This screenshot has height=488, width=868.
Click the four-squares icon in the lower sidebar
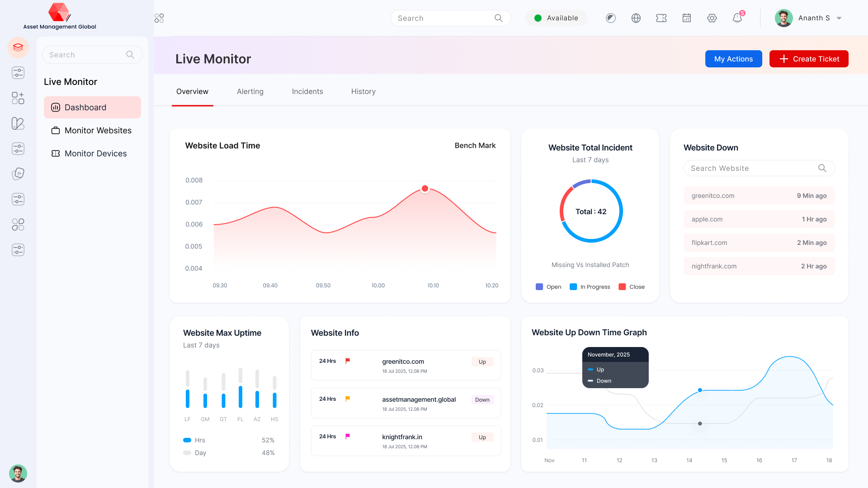tap(18, 225)
